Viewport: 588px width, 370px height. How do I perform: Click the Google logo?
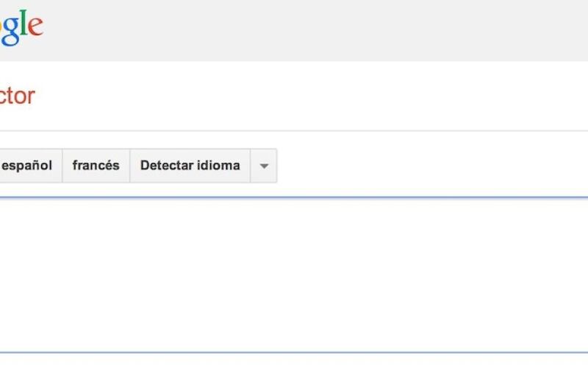[x=21, y=27]
